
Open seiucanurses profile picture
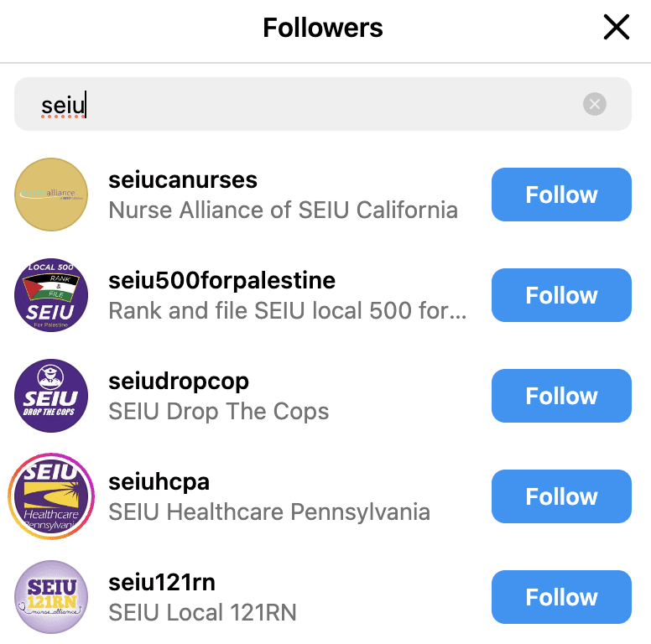coord(51,195)
